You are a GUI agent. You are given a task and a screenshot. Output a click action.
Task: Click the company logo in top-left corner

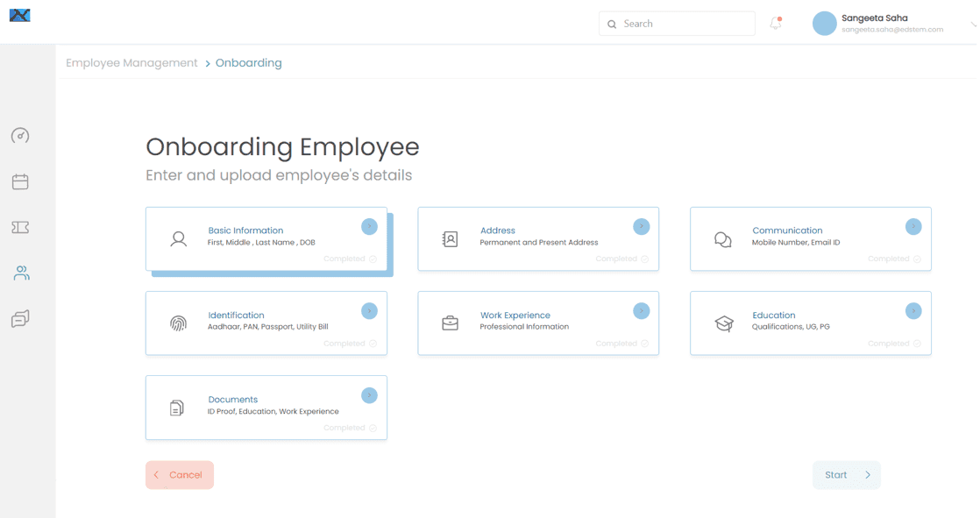pos(19,14)
